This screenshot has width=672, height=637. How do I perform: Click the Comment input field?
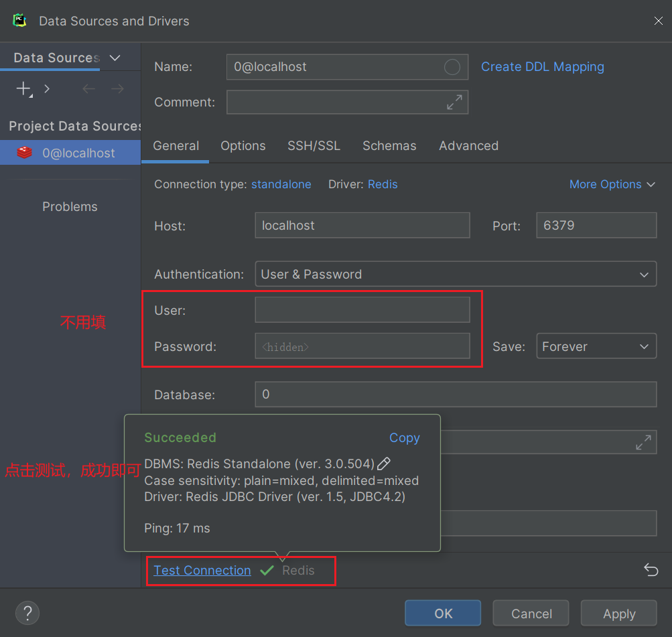pos(347,102)
